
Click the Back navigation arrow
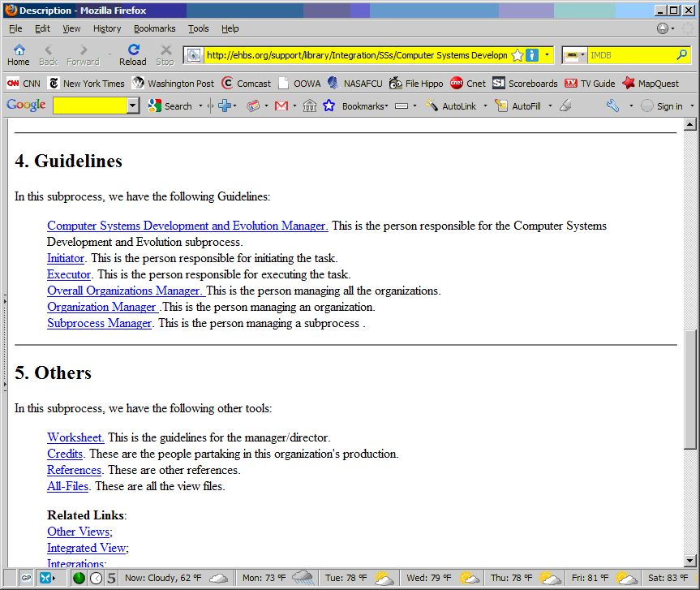coord(48,55)
